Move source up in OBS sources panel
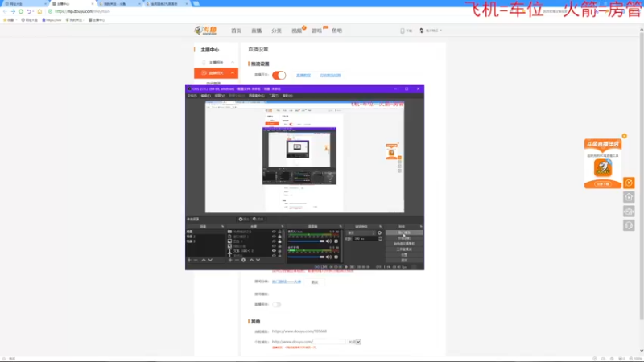Viewport: 644px width, 362px height. tap(251, 260)
